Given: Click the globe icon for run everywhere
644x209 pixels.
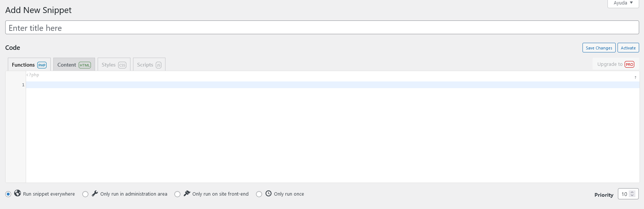Looking at the screenshot, I should tap(18, 193).
